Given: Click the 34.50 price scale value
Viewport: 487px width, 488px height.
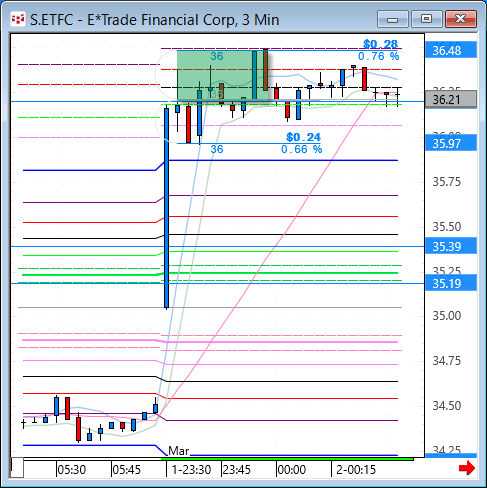Looking at the screenshot, I should [x=447, y=406].
